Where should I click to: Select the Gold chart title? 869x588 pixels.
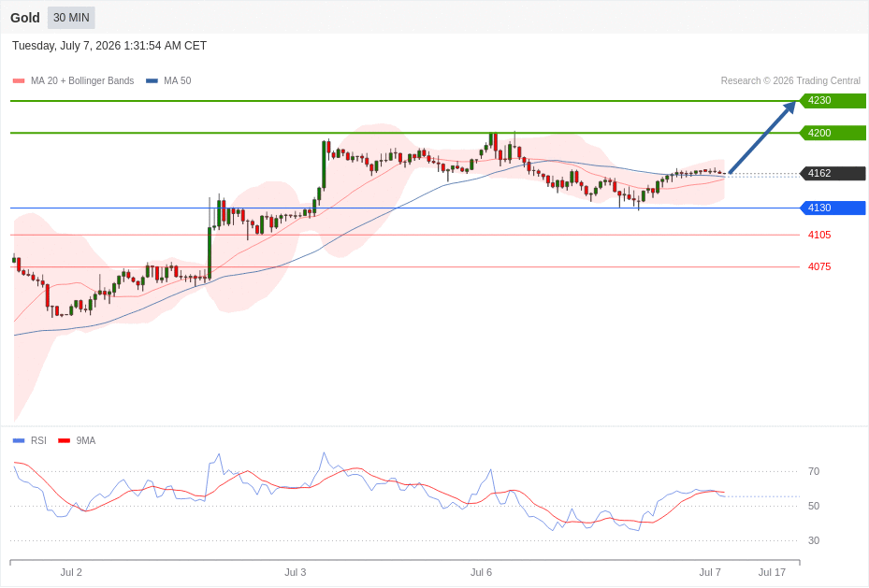(x=25, y=18)
